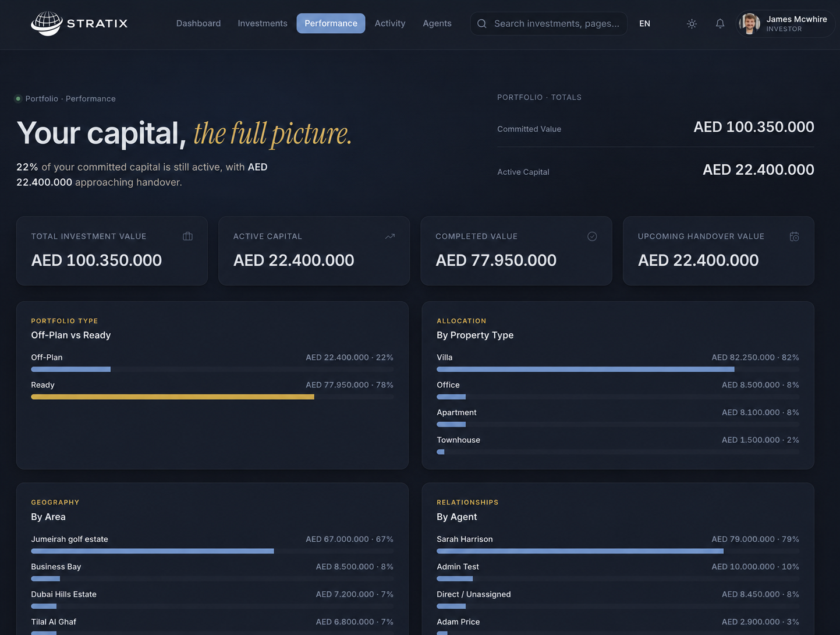Click 'AED 22.400.000' beside Active Capital in totals

pos(759,170)
